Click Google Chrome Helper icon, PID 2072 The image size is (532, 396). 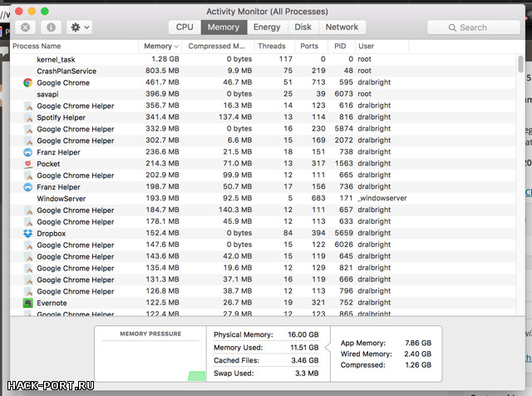tap(27, 141)
